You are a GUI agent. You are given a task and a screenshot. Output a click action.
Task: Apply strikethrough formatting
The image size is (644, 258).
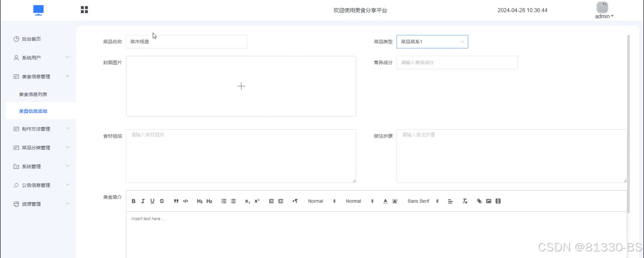click(162, 201)
